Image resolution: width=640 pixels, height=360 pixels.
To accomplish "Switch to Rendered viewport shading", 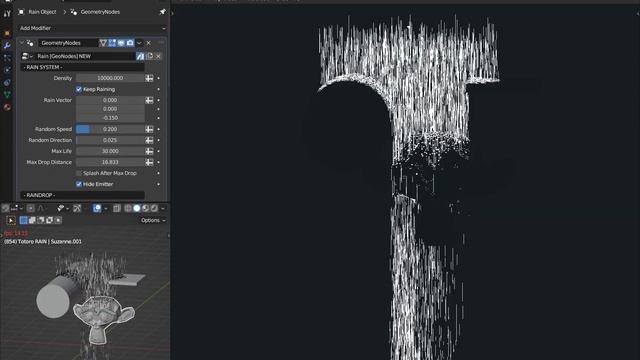I will click(154, 208).
